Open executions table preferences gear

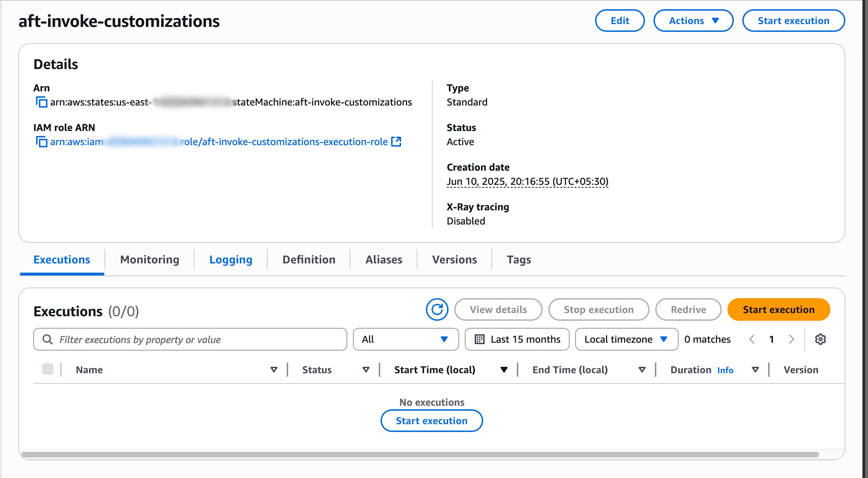coord(820,339)
